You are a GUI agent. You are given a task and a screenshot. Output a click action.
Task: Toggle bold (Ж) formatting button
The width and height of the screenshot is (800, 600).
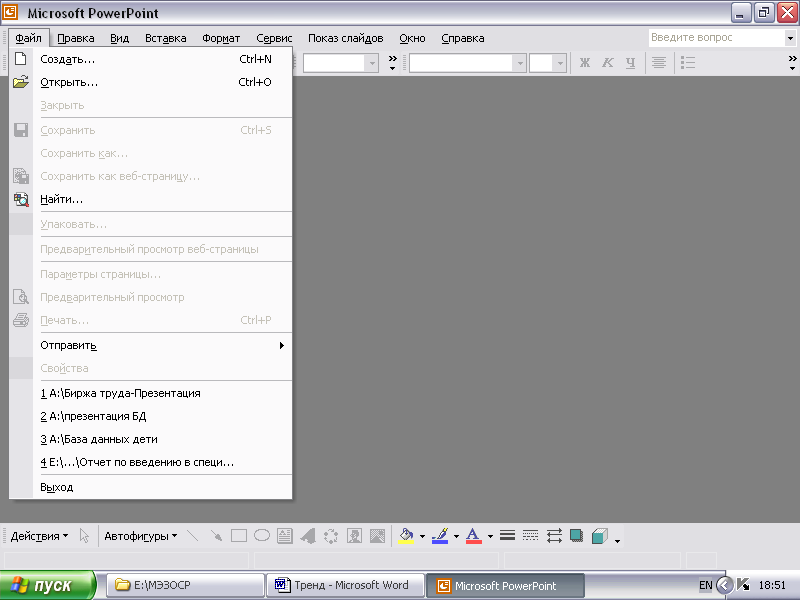tap(585, 62)
